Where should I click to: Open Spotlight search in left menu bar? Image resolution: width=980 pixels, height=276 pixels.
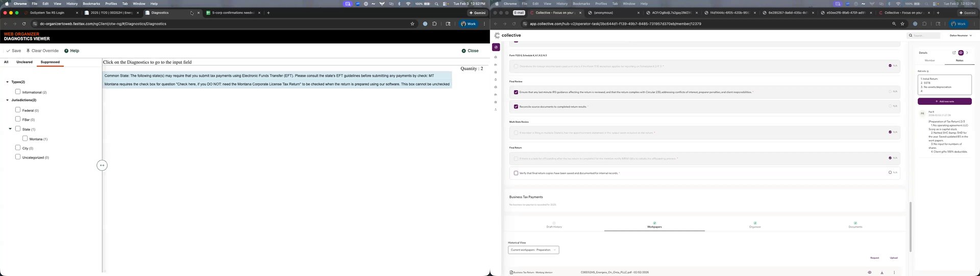click(436, 4)
